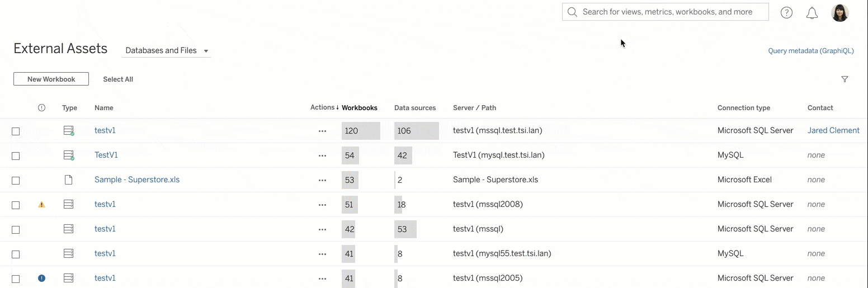Open the help question mark icon
The width and height of the screenshot is (868, 288).
786,12
